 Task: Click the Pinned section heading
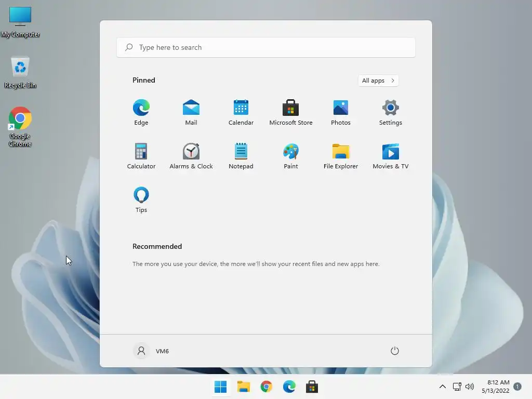[144, 80]
